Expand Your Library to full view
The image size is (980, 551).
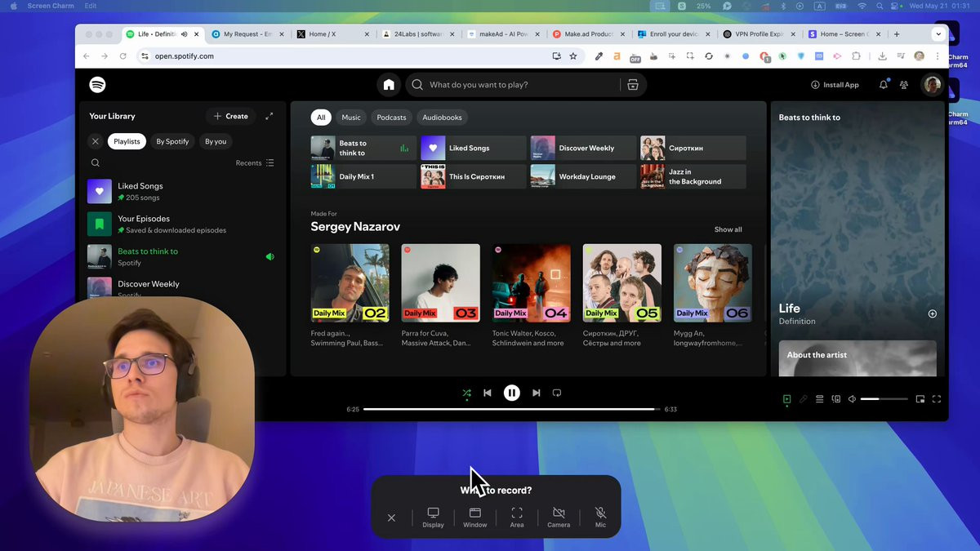point(269,116)
